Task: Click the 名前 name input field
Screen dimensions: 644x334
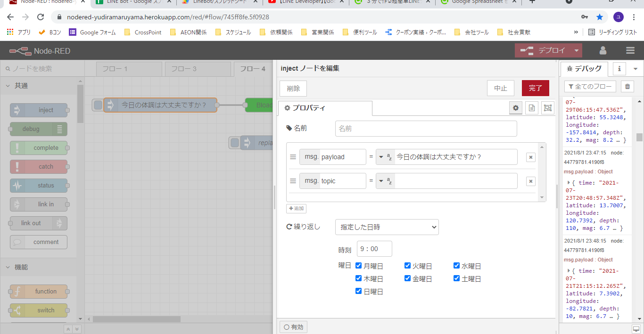Action: [x=426, y=129]
